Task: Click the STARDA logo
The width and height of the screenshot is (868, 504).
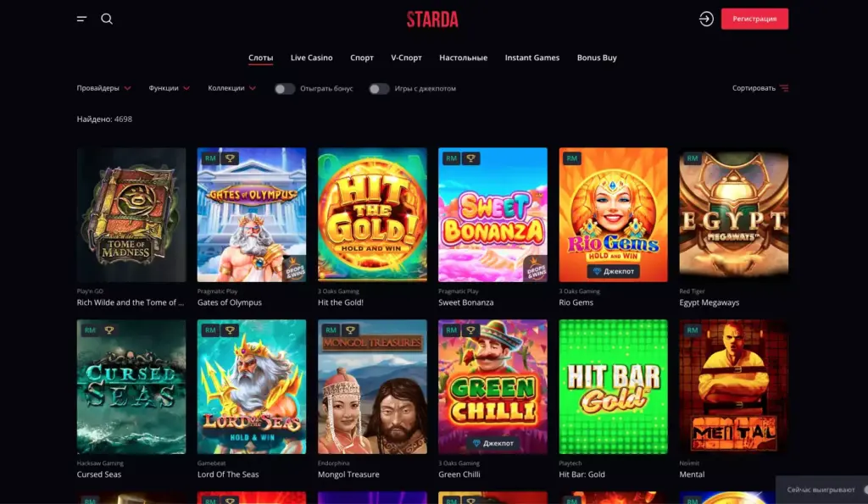Action: pos(432,19)
